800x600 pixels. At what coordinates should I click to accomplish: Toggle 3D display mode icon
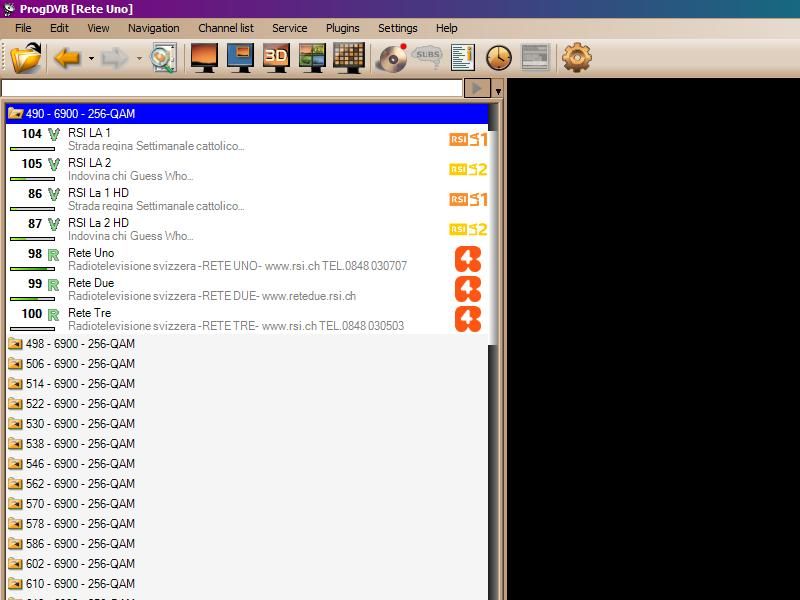(276, 58)
